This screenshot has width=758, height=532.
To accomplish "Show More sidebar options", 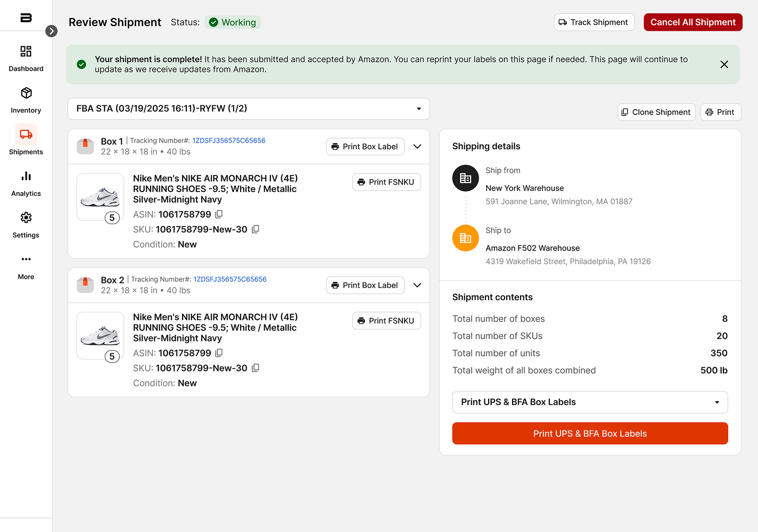I will [x=26, y=267].
